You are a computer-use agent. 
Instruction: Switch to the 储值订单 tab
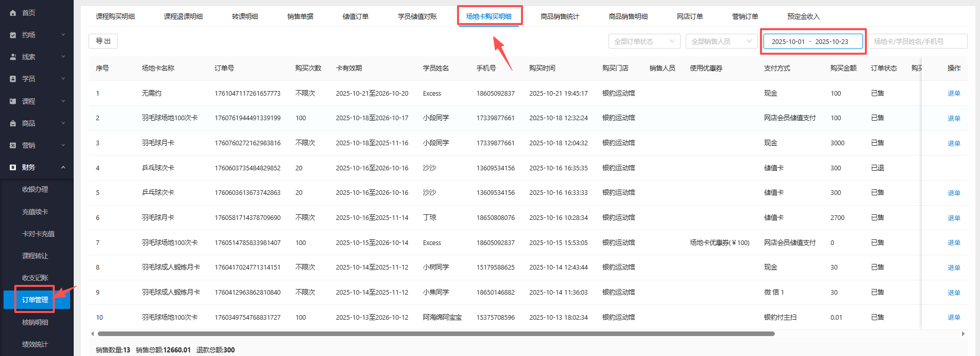pyautogui.click(x=356, y=16)
